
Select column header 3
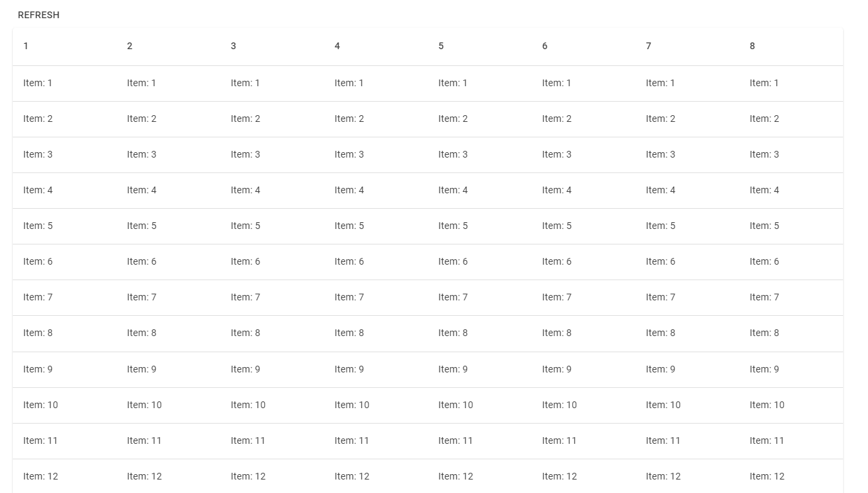tap(233, 46)
